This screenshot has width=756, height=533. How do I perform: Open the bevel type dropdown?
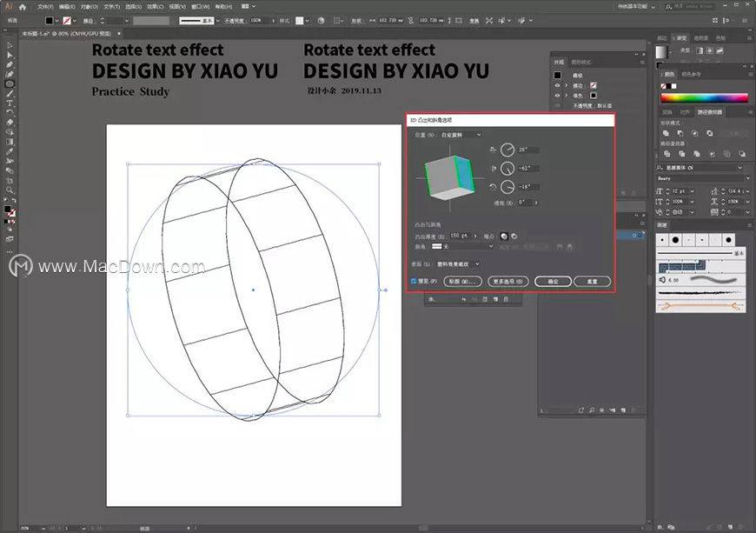tap(462, 246)
